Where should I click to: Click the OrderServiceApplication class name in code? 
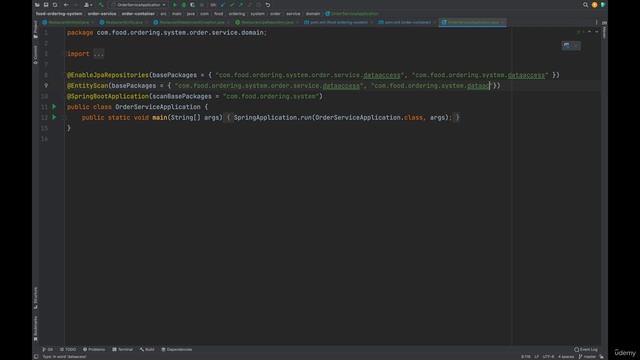pos(158,107)
